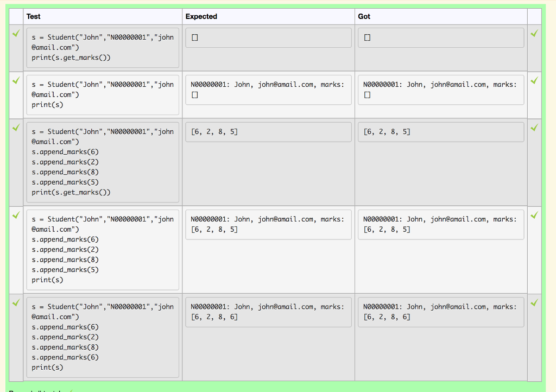Viewport: 556px width, 392px height.
Task: Select the Got column header
Action: (364, 16)
